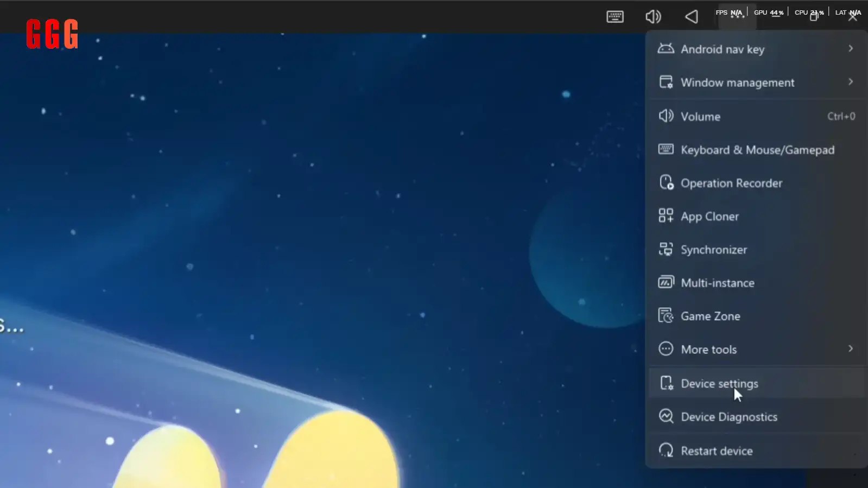This screenshot has height=488, width=868.
Task: Open the Synchronizer tool
Action: pyautogui.click(x=757, y=250)
